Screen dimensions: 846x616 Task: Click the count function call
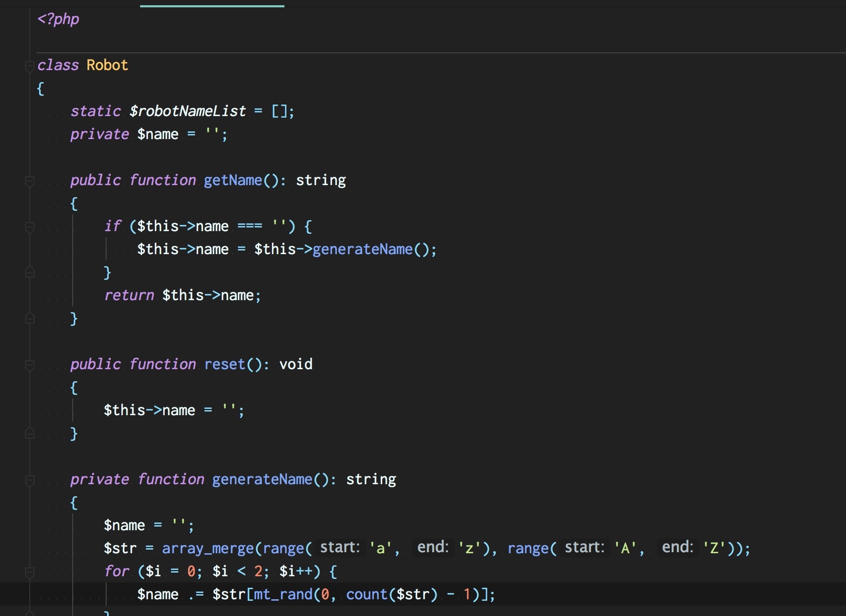pos(367,595)
